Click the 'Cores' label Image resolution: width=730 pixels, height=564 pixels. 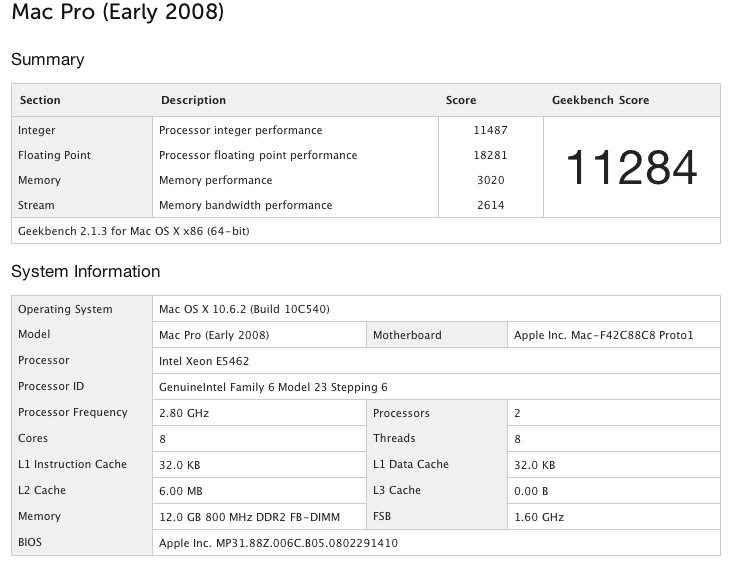tap(33, 439)
